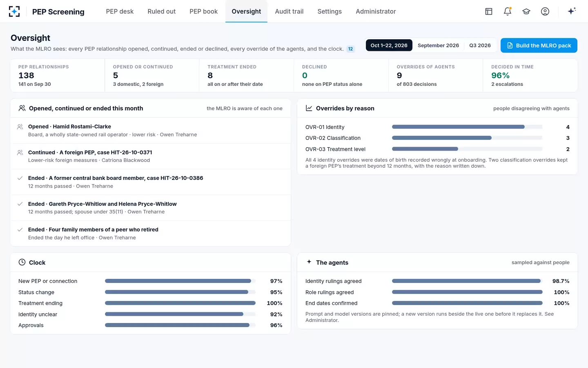Screen dimensions: 588x368
Task: Open the layout panel icon in header
Action: 489,11
